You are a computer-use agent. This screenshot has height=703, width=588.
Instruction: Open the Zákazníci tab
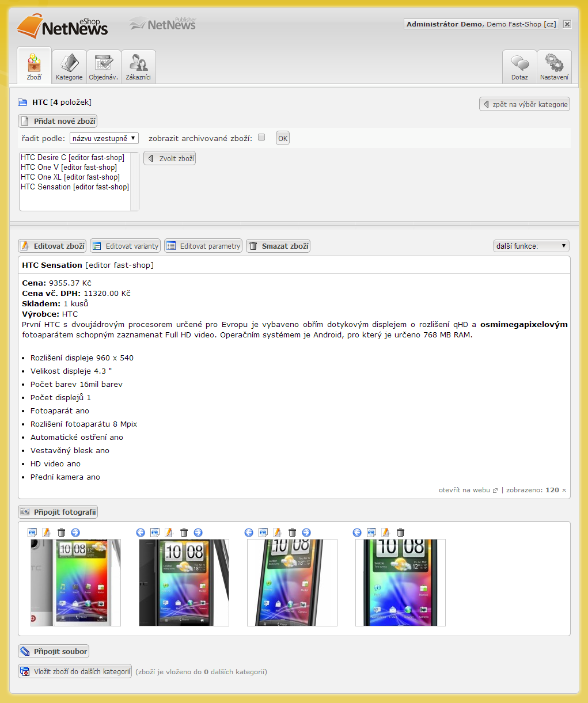click(x=138, y=67)
